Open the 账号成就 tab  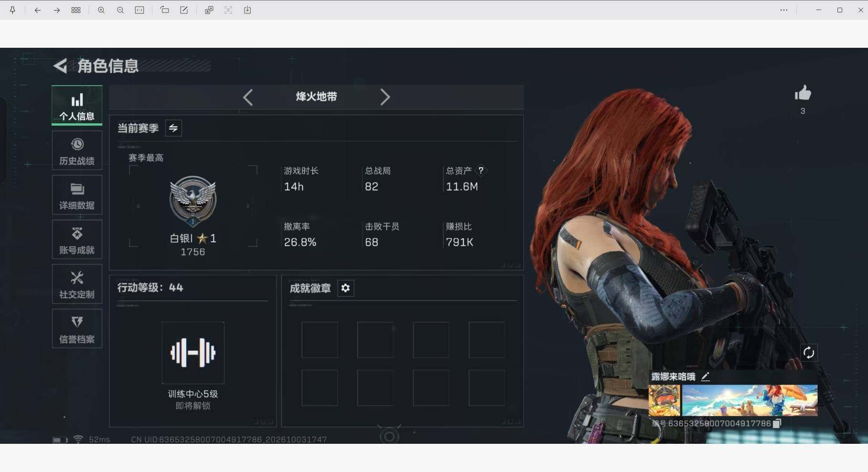[x=77, y=239]
